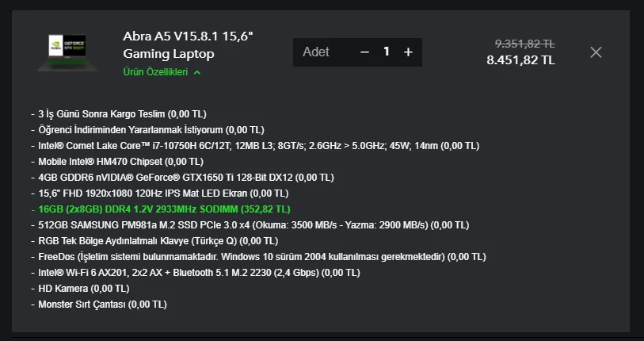Increase quantity with the plus button

tap(408, 52)
